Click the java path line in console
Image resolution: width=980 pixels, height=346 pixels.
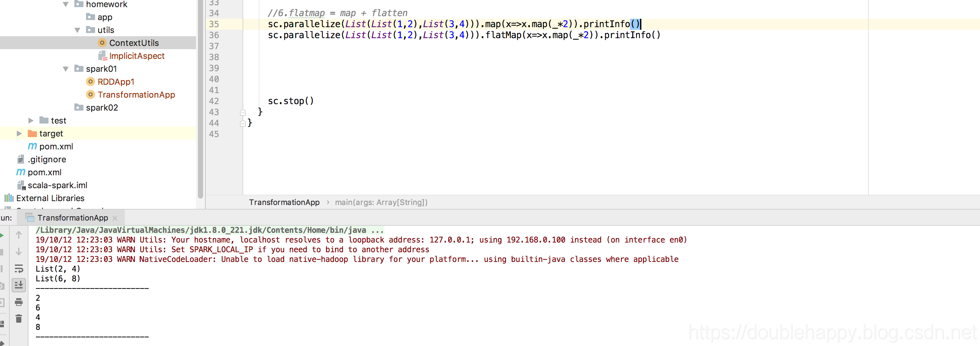(209, 230)
